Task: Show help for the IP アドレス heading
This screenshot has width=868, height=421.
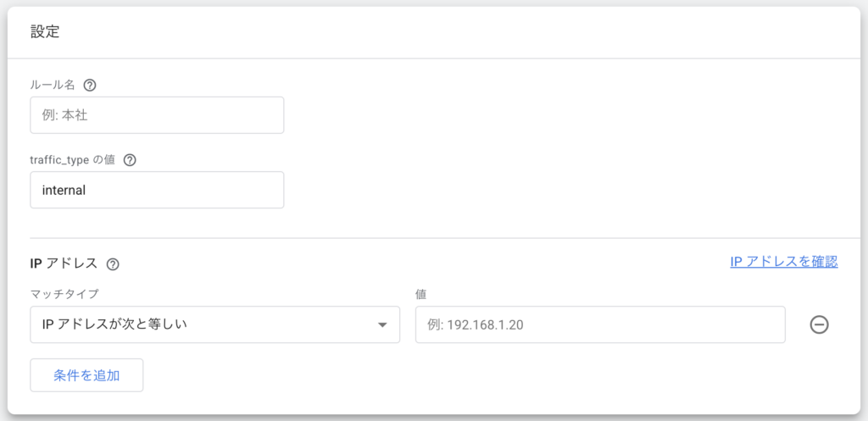Action: click(113, 264)
